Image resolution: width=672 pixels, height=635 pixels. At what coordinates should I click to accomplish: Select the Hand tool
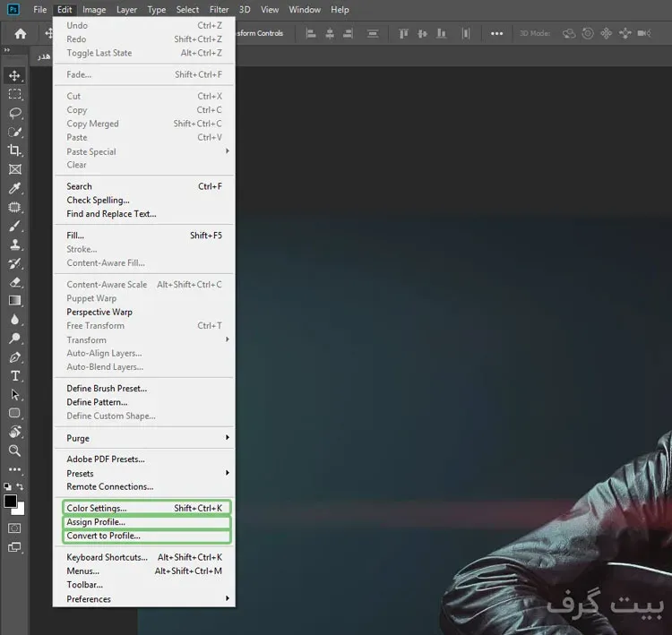click(14, 432)
